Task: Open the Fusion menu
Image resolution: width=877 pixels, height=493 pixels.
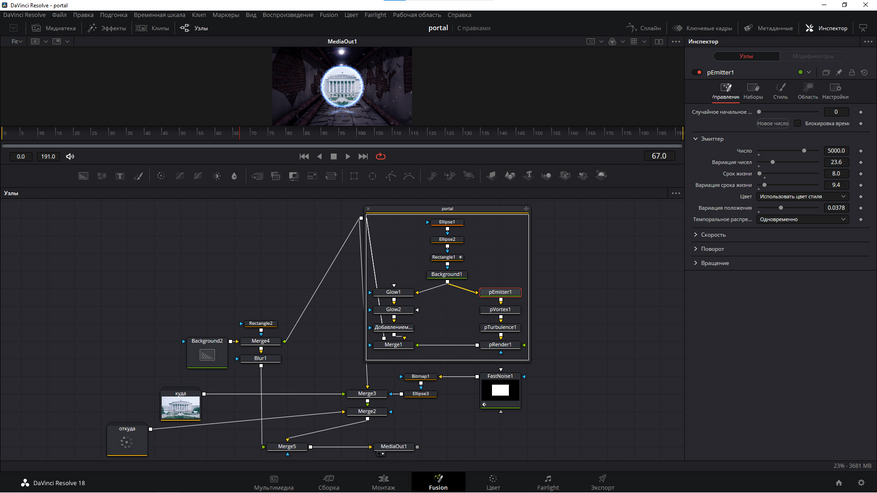Action: pyautogui.click(x=329, y=15)
